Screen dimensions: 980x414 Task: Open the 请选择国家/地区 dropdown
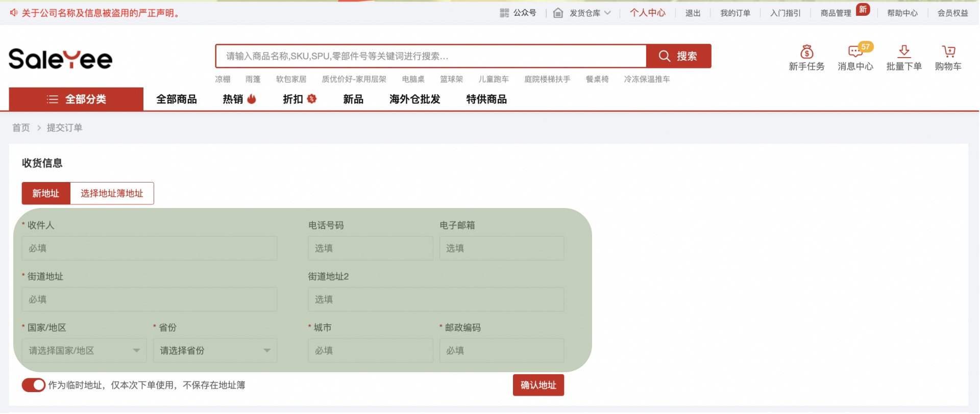[x=82, y=351]
